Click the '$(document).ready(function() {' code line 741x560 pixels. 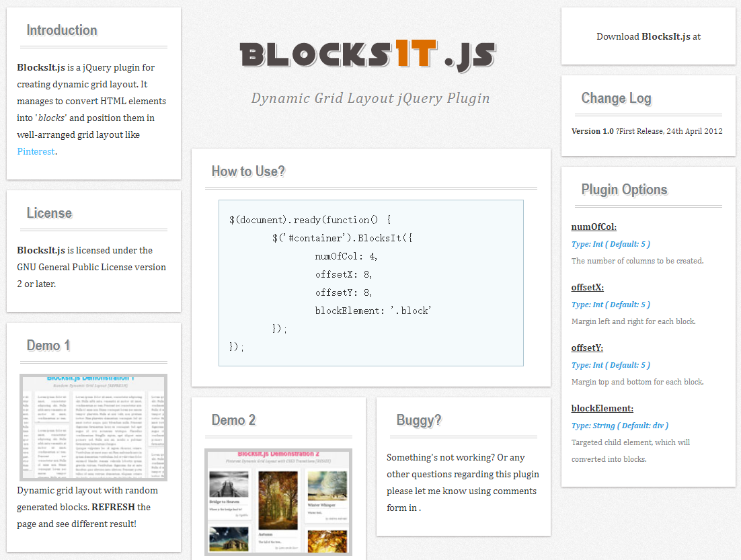[x=310, y=220]
